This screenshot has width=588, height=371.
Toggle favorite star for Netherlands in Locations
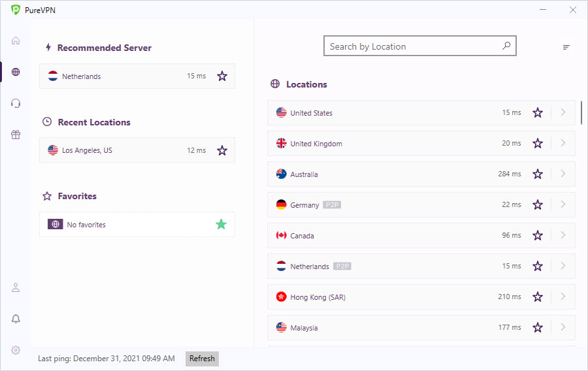tap(538, 266)
